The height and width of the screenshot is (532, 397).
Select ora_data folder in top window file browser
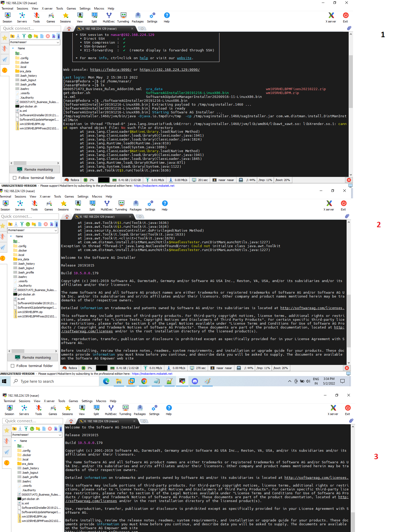click(x=25, y=71)
